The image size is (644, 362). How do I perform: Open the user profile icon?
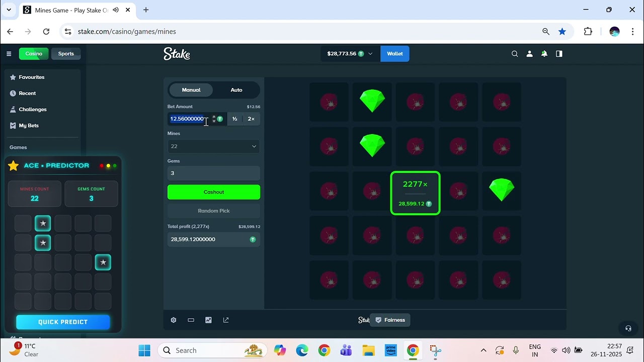pos(529,54)
